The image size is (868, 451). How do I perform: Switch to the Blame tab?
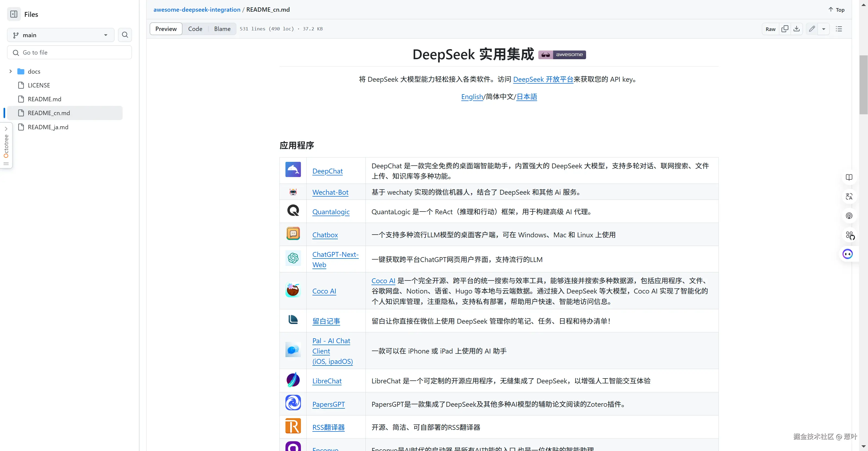coord(222,29)
